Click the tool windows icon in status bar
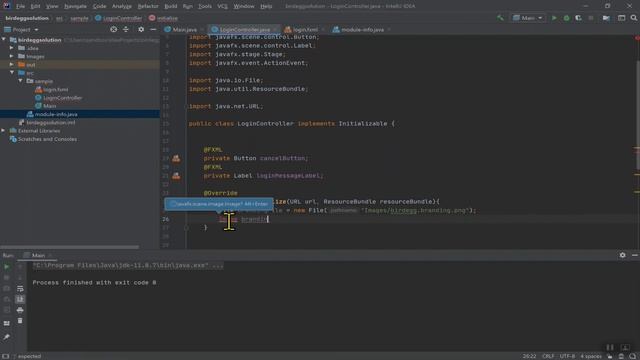Image resolution: width=640 pixels, height=360 pixels. (5, 356)
